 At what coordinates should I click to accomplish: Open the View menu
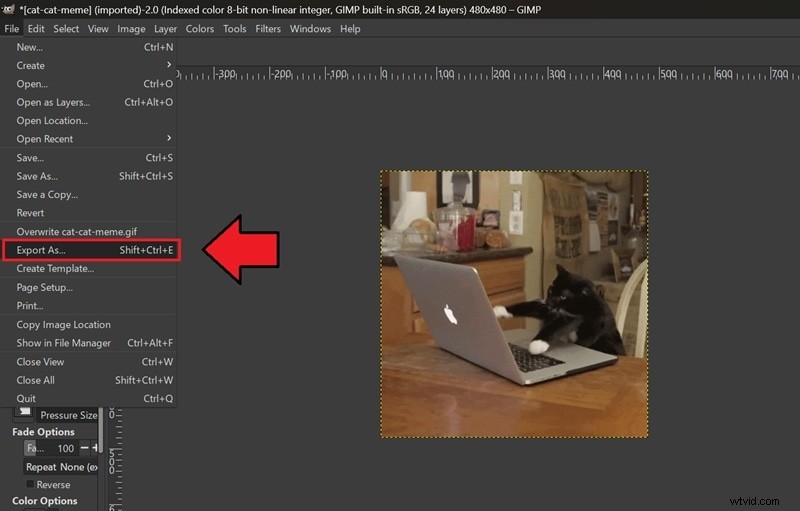(x=98, y=29)
